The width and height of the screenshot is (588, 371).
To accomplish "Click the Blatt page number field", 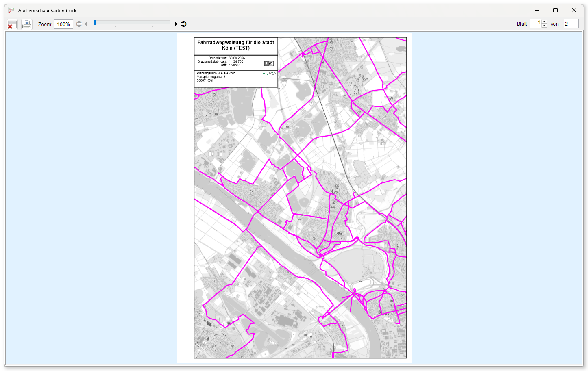I will [x=536, y=24].
